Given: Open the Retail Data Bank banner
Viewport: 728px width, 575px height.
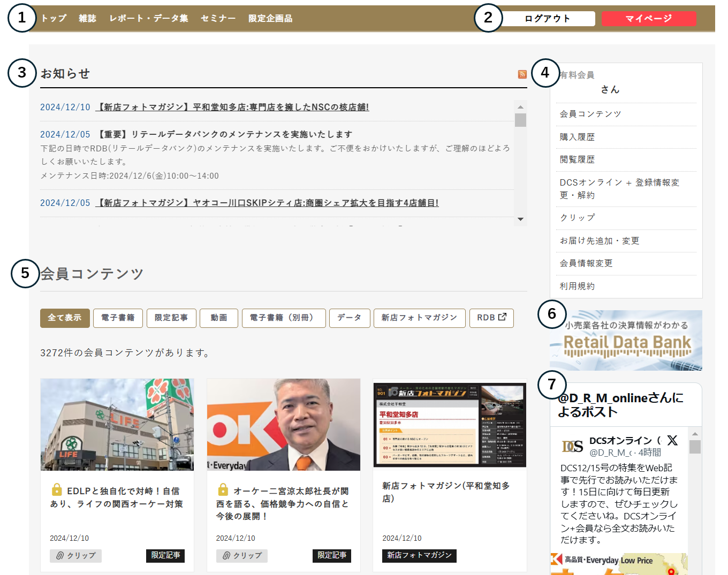Looking at the screenshot, I should click(626, 340).
